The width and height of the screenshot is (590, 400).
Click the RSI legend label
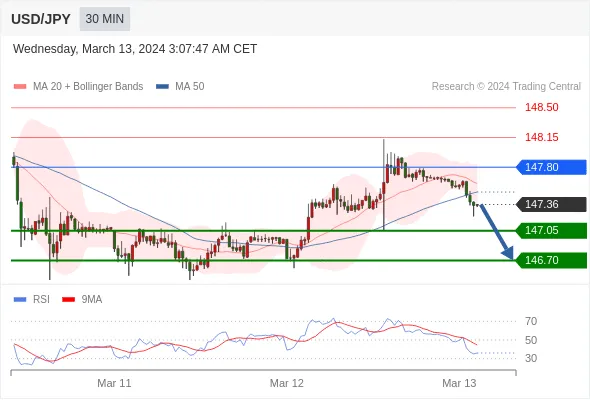41,300
